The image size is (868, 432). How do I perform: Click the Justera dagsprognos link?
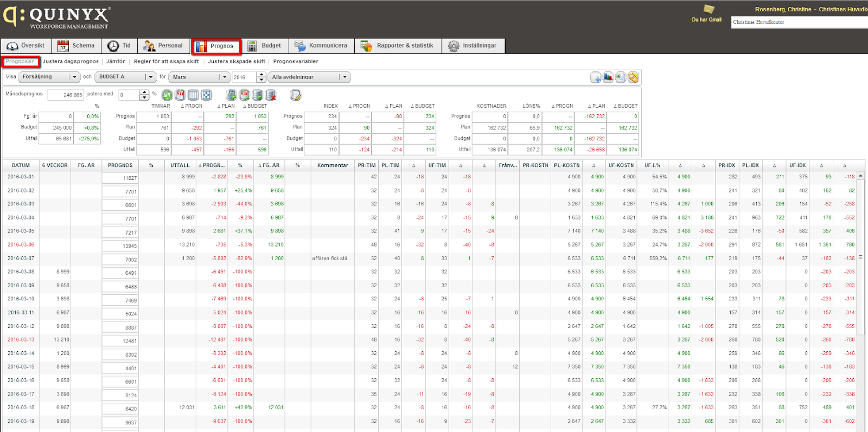71,62
